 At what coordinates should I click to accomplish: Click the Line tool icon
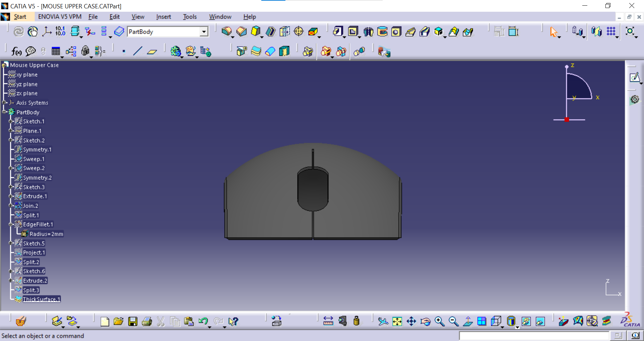pyautogui.click(x=138, y=51)
